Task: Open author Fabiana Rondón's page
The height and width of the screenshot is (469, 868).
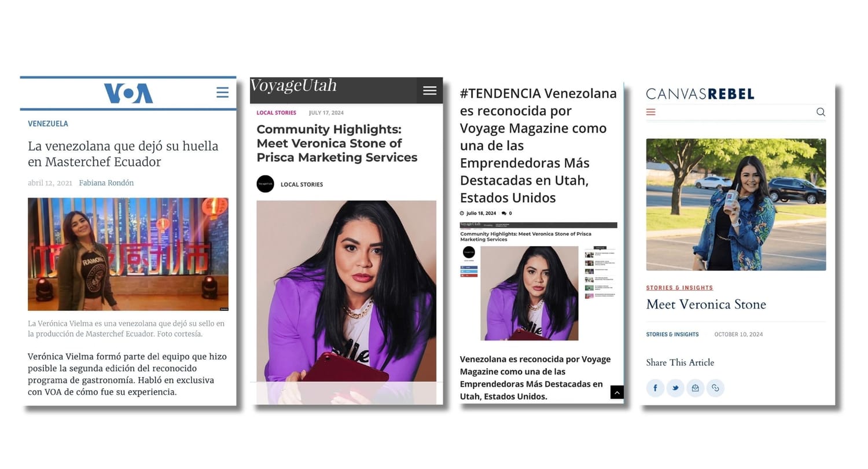Action: 106,183
